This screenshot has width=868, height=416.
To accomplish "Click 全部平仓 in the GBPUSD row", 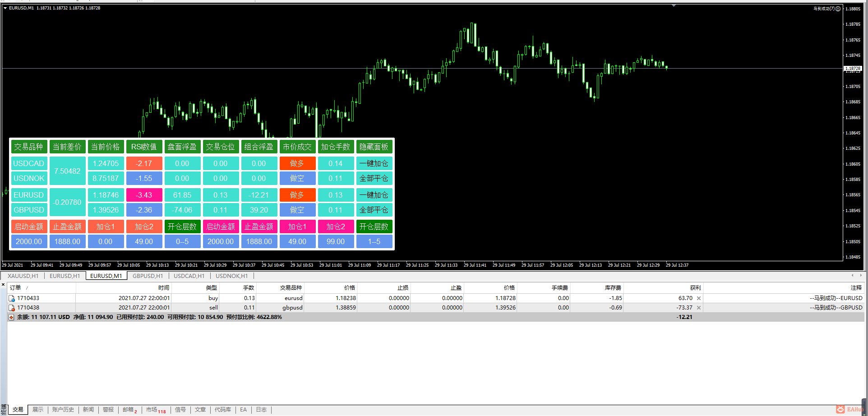I will click(x=374, y=210).
